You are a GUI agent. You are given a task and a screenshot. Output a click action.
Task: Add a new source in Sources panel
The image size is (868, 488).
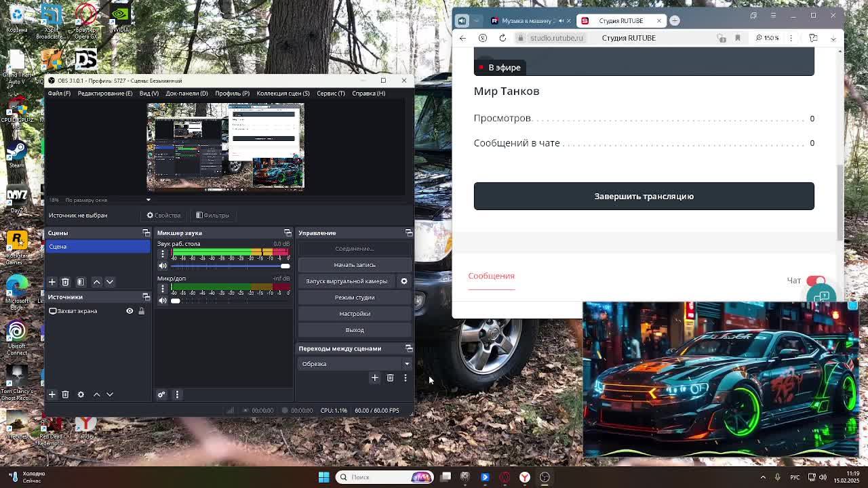point(52,394)
